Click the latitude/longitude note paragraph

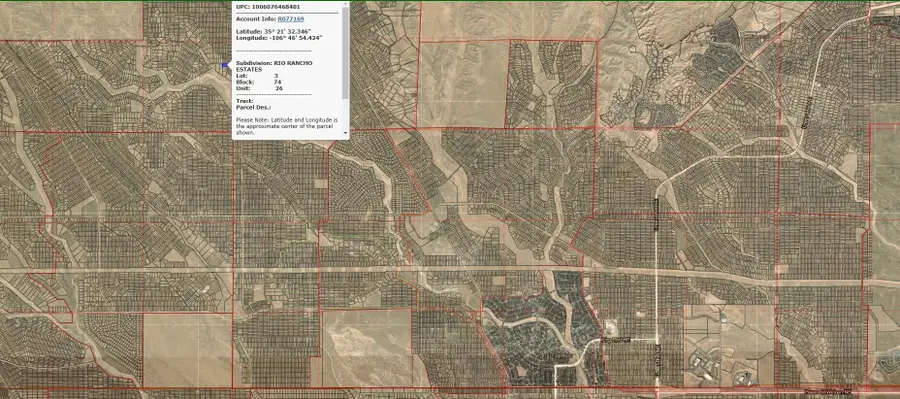tap(288, 126)
